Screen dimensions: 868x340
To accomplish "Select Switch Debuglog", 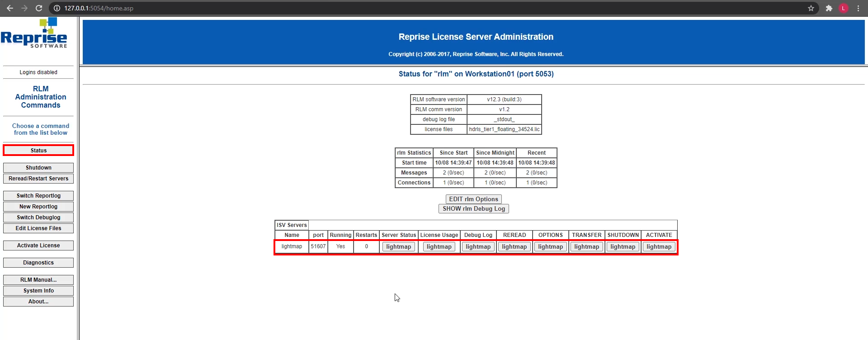I will [38, 217].
